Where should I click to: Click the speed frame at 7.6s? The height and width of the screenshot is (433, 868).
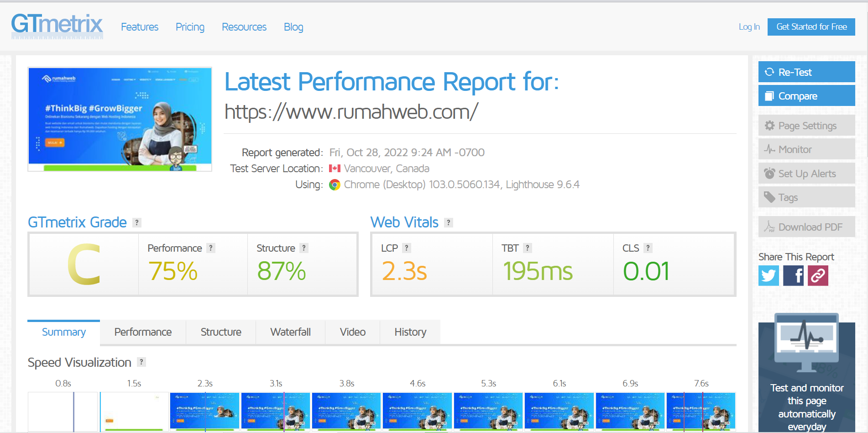click(701, 412)
